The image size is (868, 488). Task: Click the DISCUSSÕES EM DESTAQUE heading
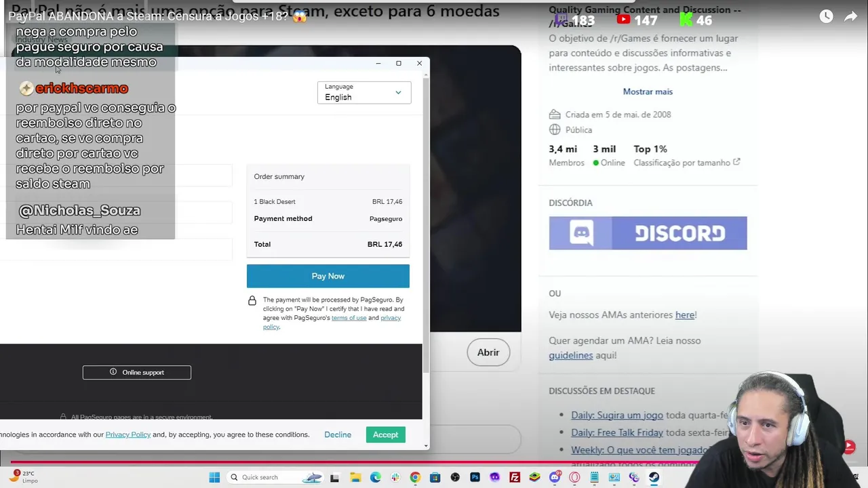pos(601,391)
